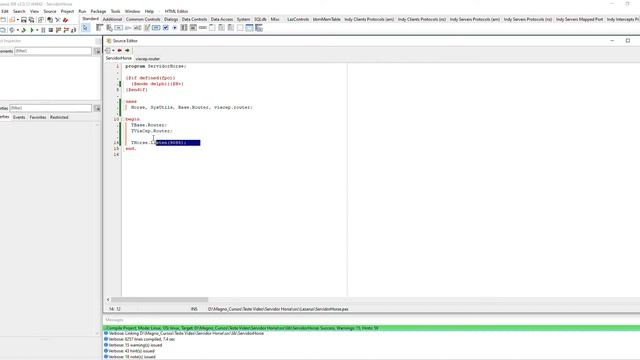Open the Restricted tab in Object Inspector
The width and height of the screenshot is (640, 360).
click(x=59, y=117)
